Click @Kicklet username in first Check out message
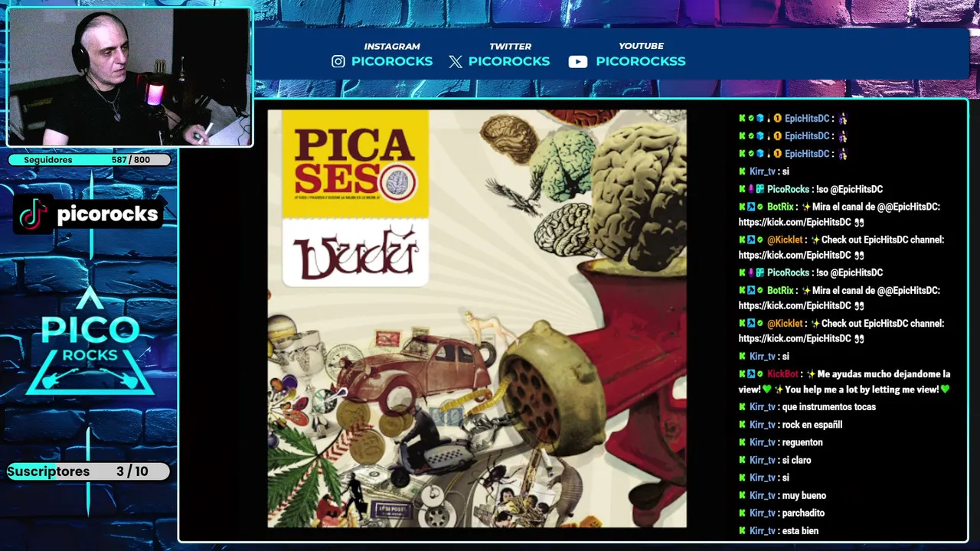980x551 pixels. tap(785, 240)
